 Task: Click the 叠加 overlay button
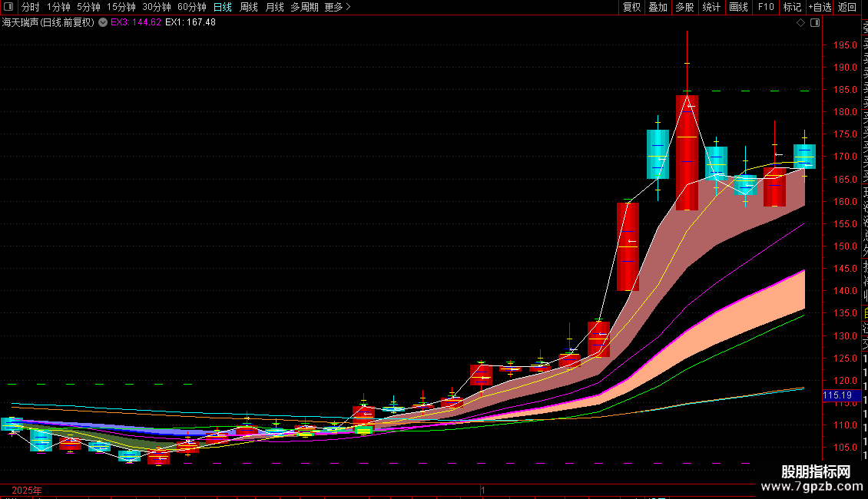tap(658, 7)
